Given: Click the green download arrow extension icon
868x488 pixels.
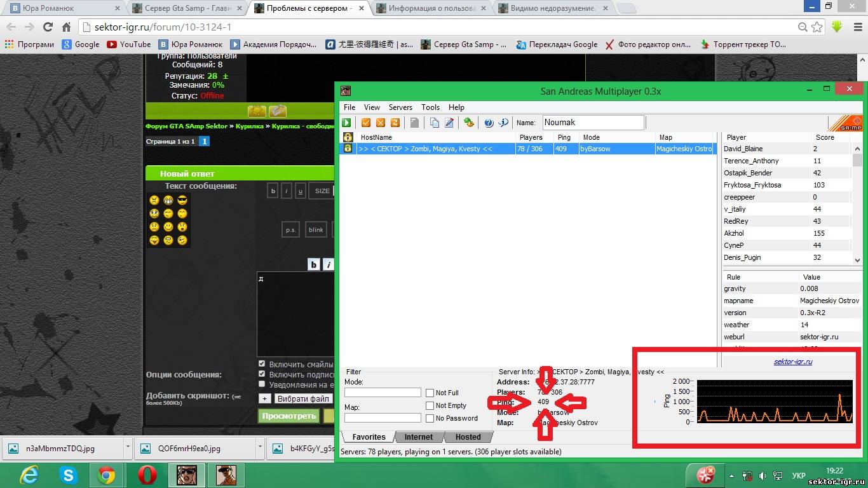Looking at the screenshot, I should 837,27.
